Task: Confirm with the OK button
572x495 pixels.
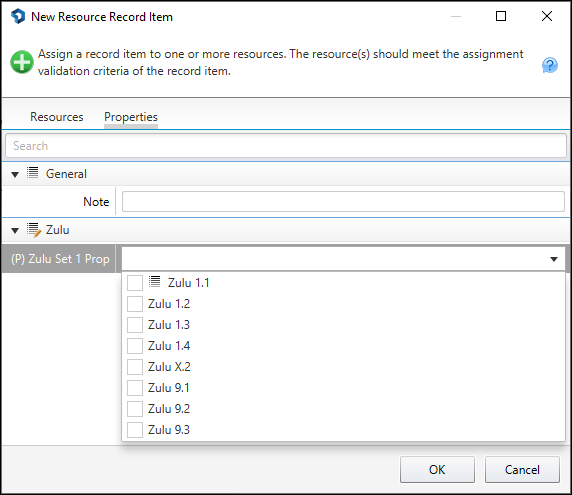Action: tap(437, 469)
